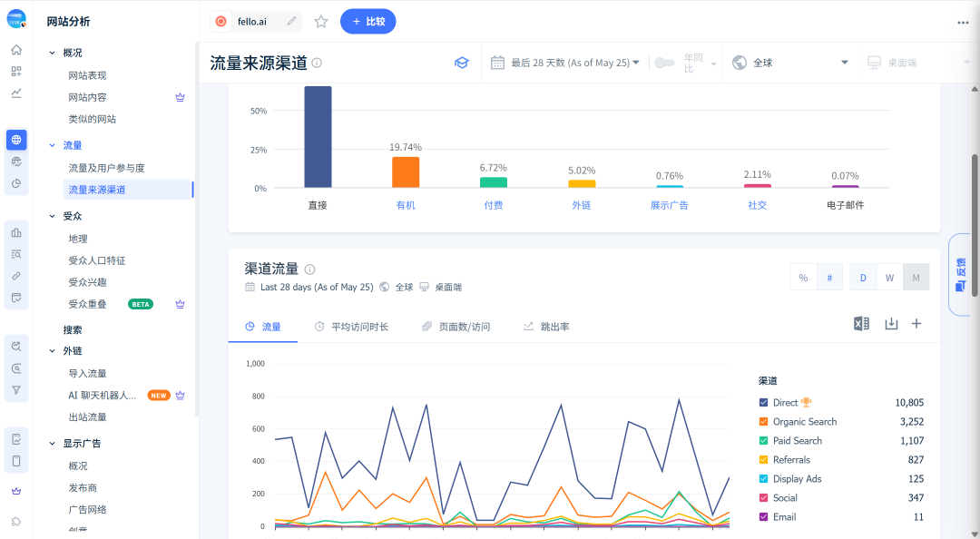Open the 全球 country dropdown
This screenshot has height=539, width=980.
(790, 63)
